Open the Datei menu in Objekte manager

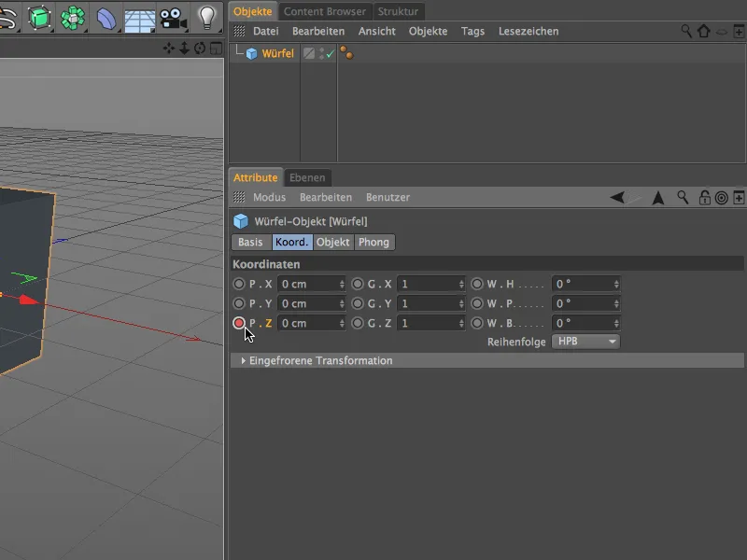(266, 32)
